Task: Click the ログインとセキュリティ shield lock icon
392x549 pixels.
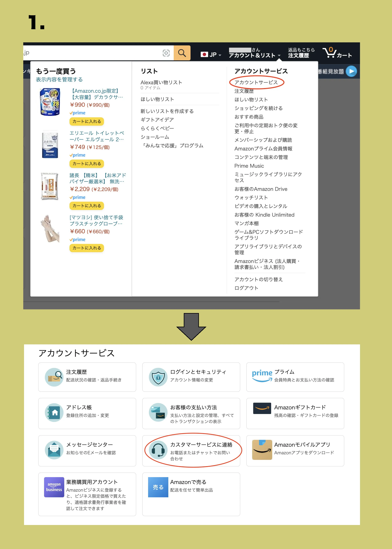Action: pyautogui.click(x=158, y=377)
